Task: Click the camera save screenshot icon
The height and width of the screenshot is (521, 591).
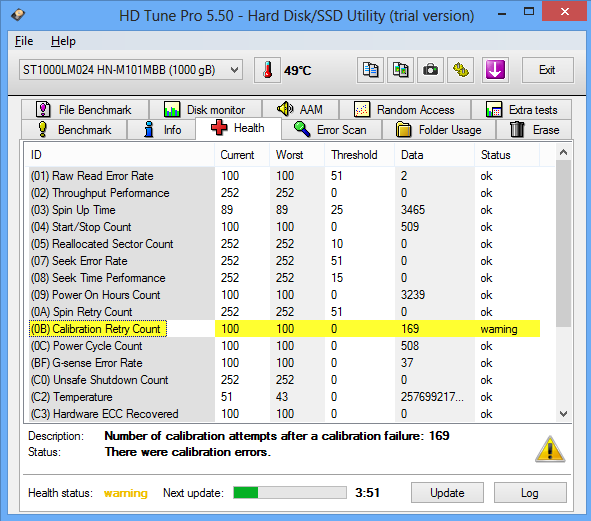Action: [x=430, y=70]
